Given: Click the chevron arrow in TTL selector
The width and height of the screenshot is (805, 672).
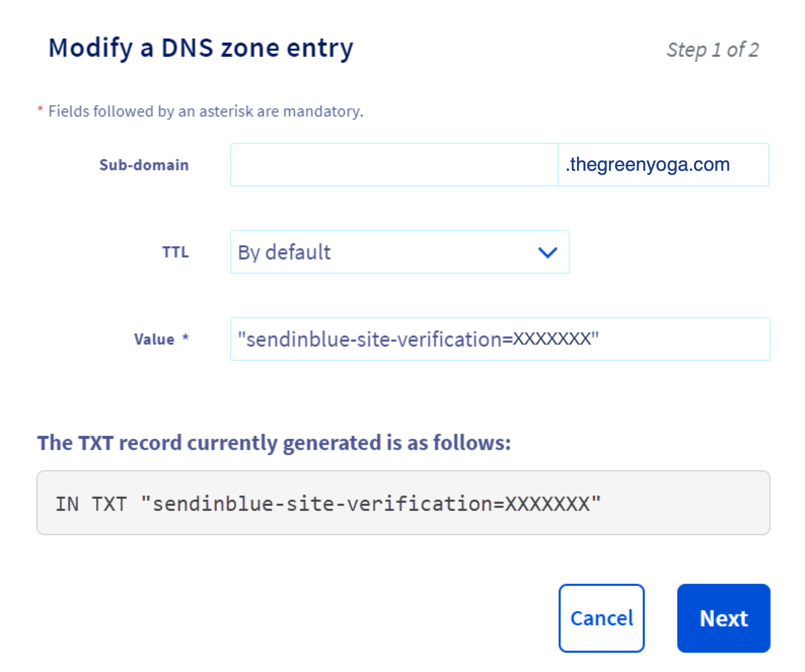Looking at the screenshot, I should click(x=547, y=252).
